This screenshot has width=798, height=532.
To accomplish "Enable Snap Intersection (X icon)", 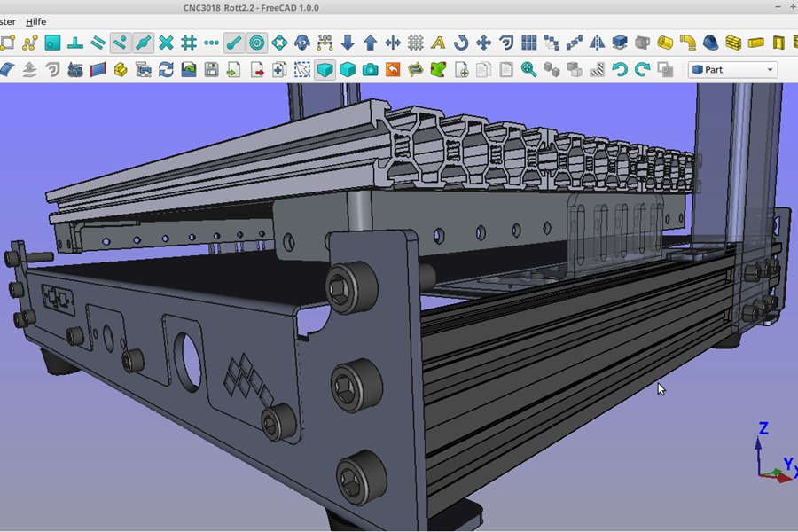I will pos(166,43).
